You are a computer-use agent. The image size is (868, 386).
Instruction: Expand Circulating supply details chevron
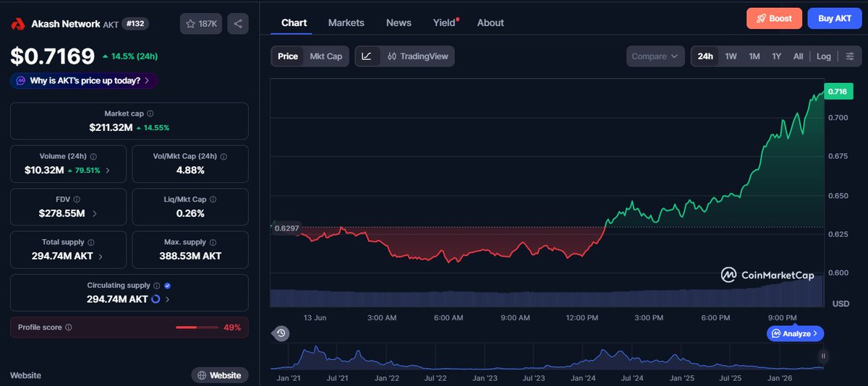(168, 299)
